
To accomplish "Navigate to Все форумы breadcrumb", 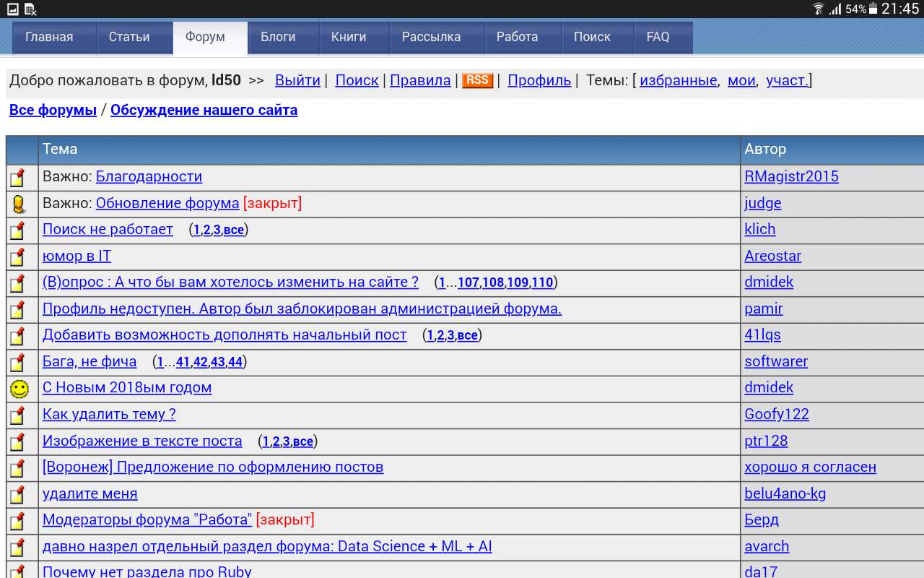I will coord(53,110).
